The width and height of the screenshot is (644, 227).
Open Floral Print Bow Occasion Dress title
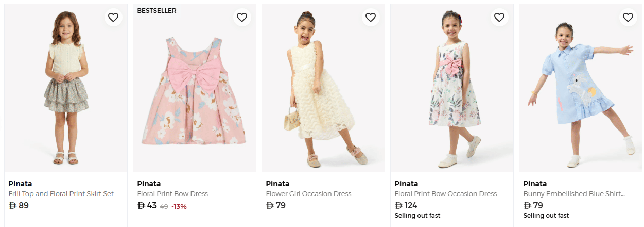coord(446,194)
